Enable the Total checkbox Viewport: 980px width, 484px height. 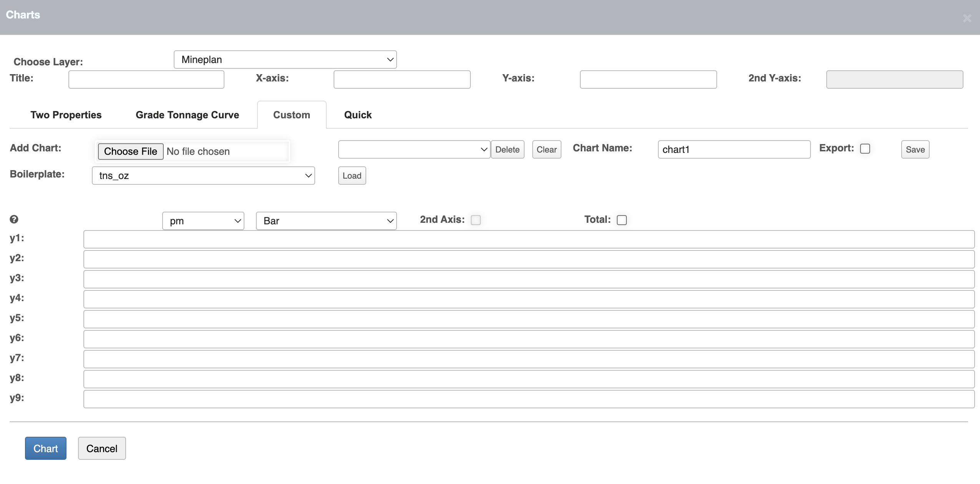click(x=621, y=220)
